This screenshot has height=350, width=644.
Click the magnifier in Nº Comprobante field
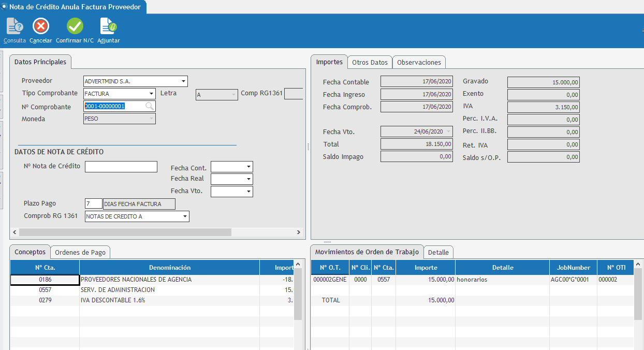coord(150,106)
